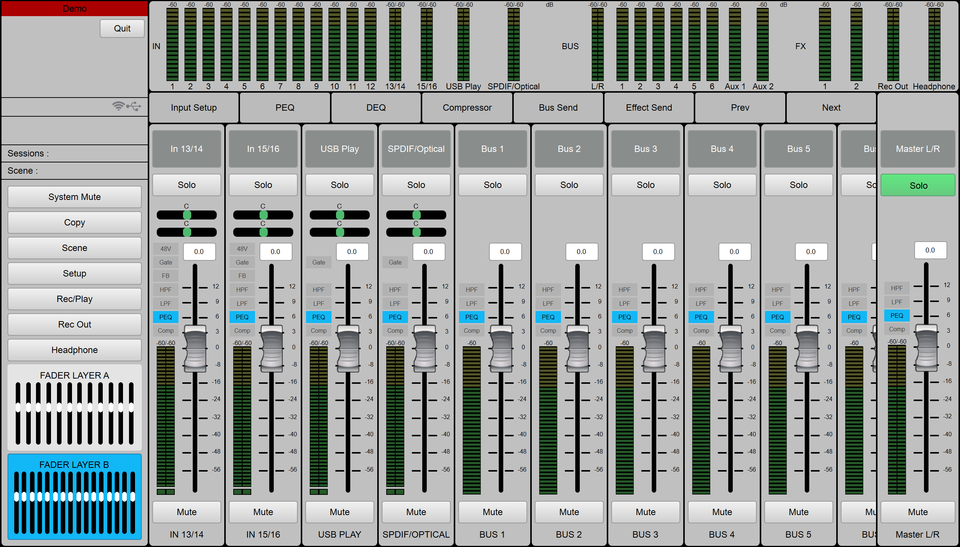Toggle 48V phantom power on In 13/14
This screenshot has height=547, width=960.
[165, 249]
